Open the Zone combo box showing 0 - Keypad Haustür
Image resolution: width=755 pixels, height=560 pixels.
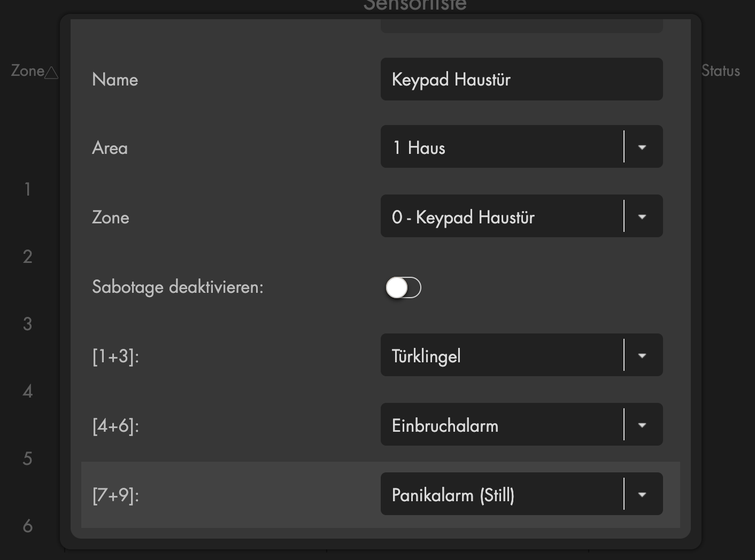(x=521, y=216)
